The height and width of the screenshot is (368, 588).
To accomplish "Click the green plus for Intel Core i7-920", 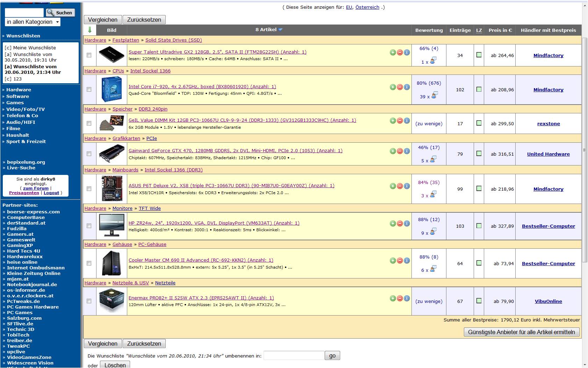I will [x=393, y=87].
